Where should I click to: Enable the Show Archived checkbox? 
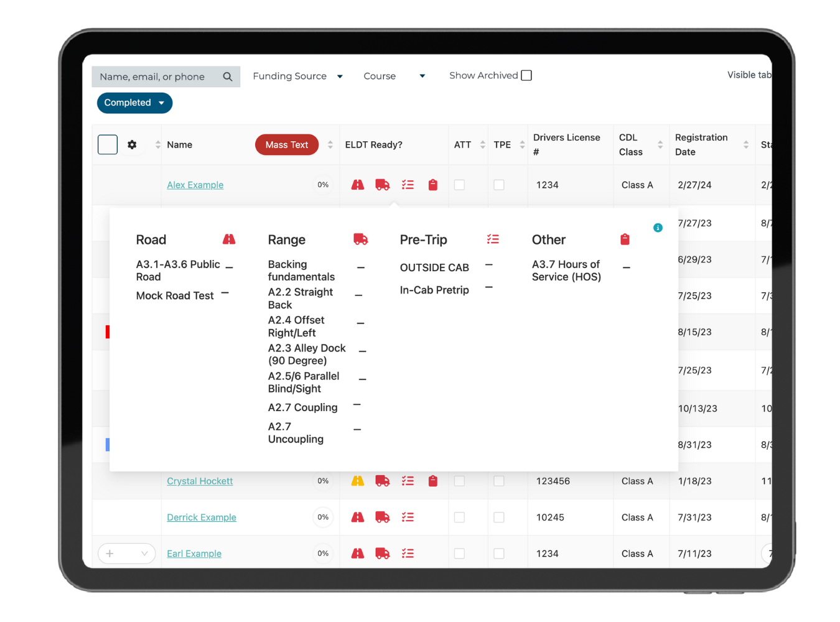pyautogui.click(x=526, y=75)
